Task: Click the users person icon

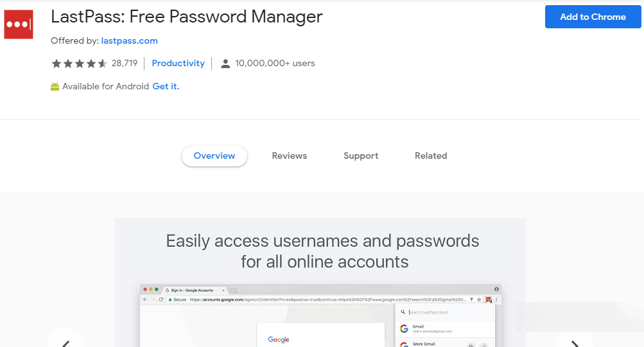Action: [225, 64]
